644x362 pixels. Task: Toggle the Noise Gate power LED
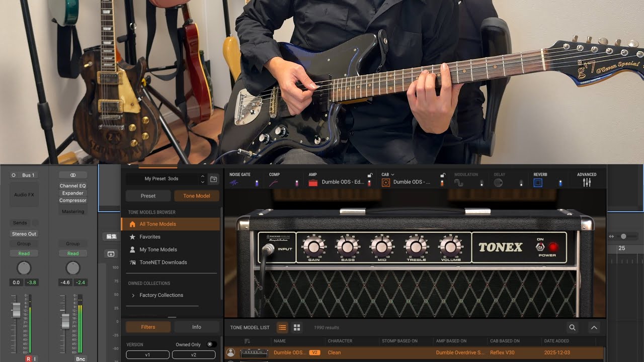pos(257,183)
